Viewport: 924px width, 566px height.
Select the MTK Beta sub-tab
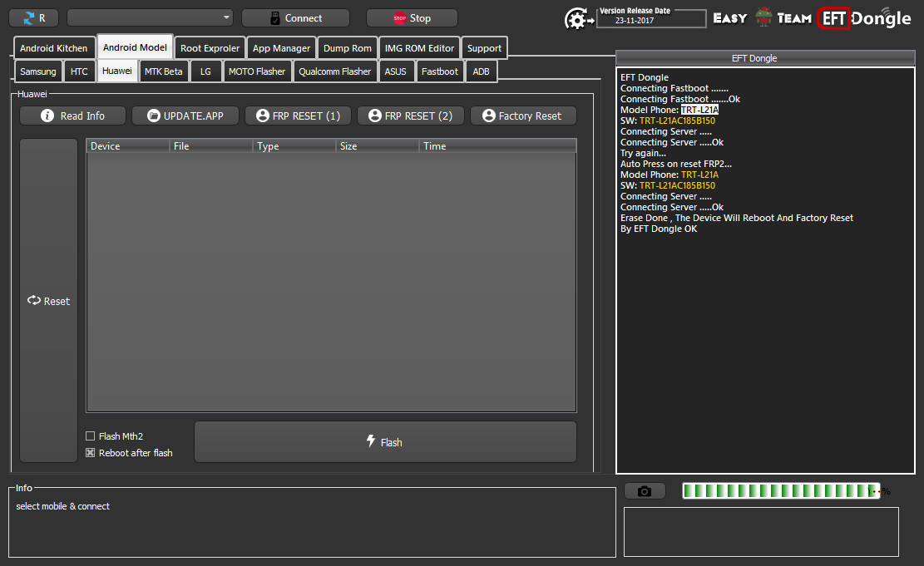pyautogui.click(x=163, y=71)
